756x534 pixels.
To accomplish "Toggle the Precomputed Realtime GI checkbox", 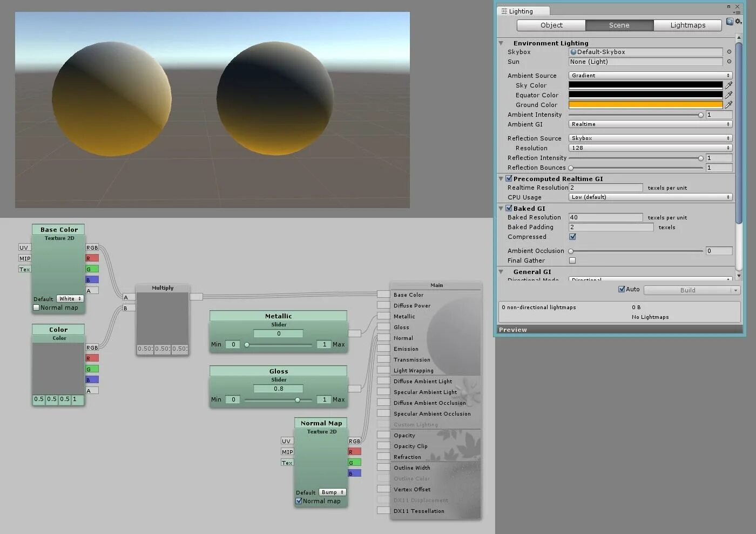I will tap(509, 178).
